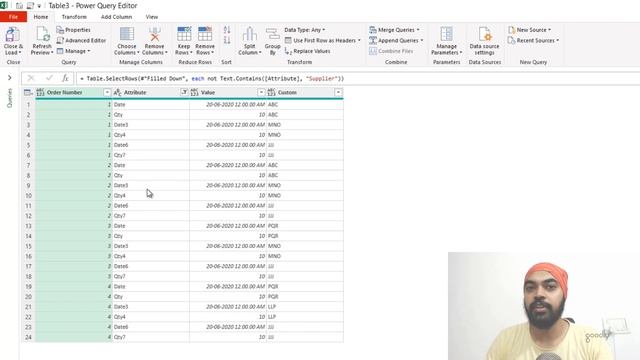This screenshot has height=360, width=640.
Task: Sort descending using ribbon icon
Action: [x=227, y=40]
